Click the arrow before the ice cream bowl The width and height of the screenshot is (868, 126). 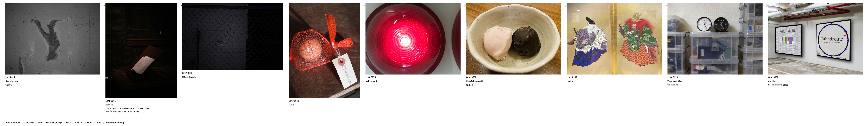[x=463, y=6]
